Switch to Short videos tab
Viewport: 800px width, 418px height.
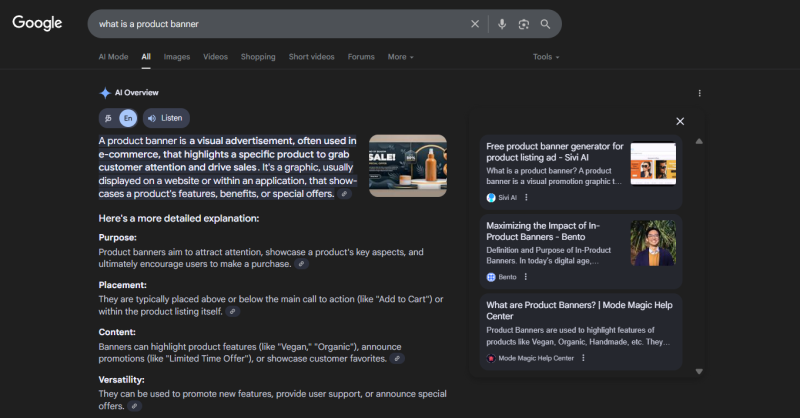pos(311,57)
